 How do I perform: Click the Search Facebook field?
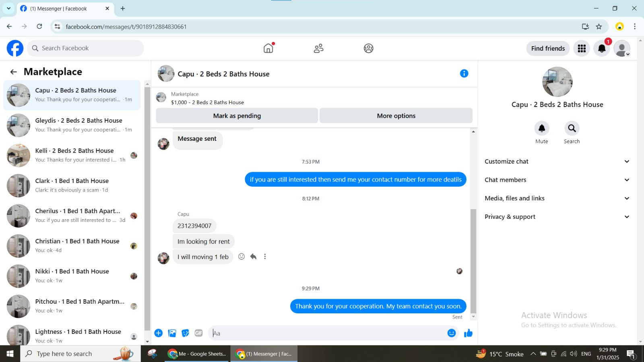click(86, 48)
